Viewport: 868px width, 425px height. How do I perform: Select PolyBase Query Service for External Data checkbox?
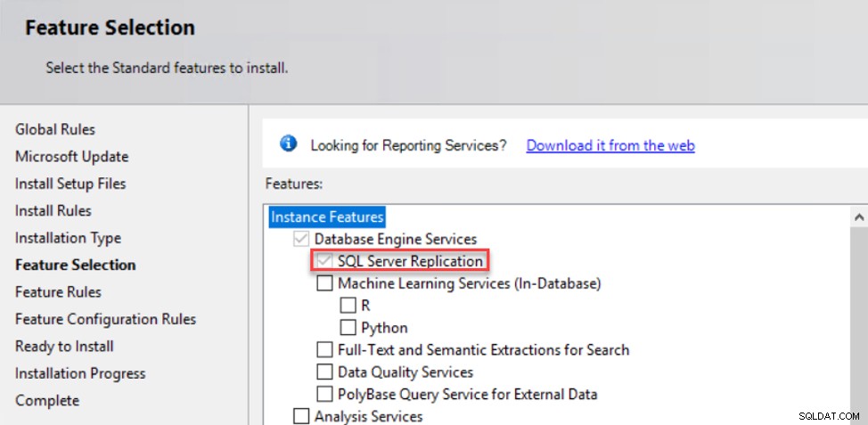(x=324, y=394)
